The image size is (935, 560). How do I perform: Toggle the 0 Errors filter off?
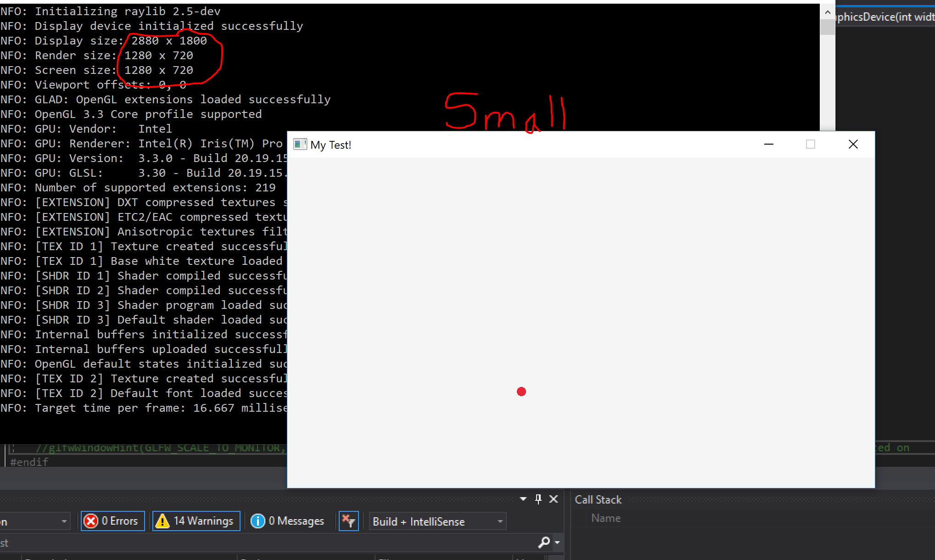click(112, 521)
